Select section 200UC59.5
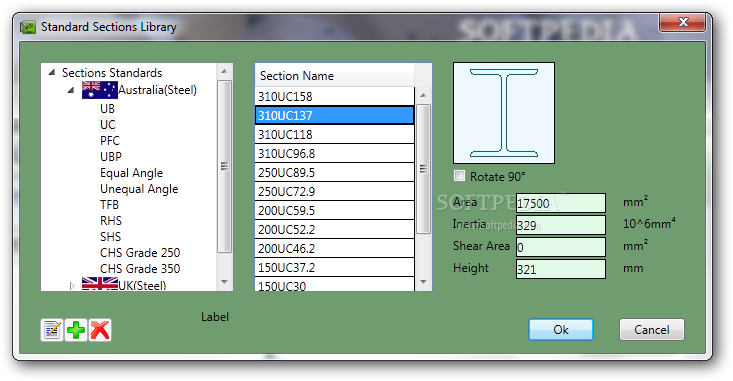Image resolution: width=733 pixels, height=381 pixels. [x=335, y=210]
